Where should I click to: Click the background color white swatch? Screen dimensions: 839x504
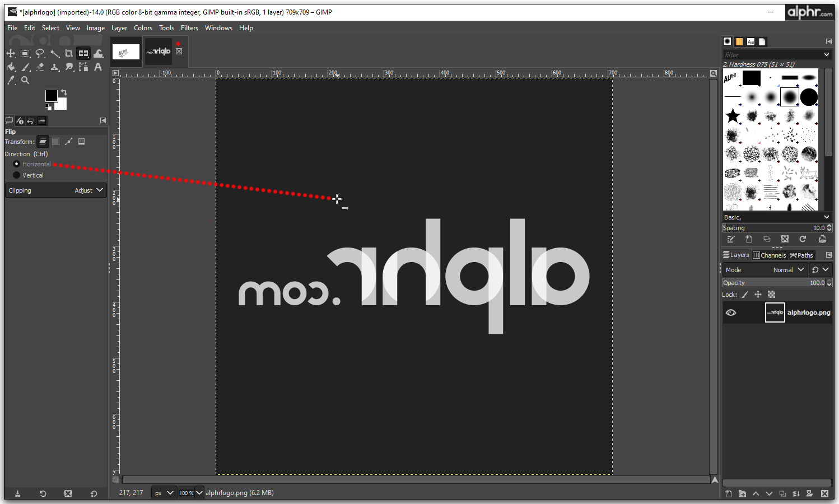click(x=62, y=105)
